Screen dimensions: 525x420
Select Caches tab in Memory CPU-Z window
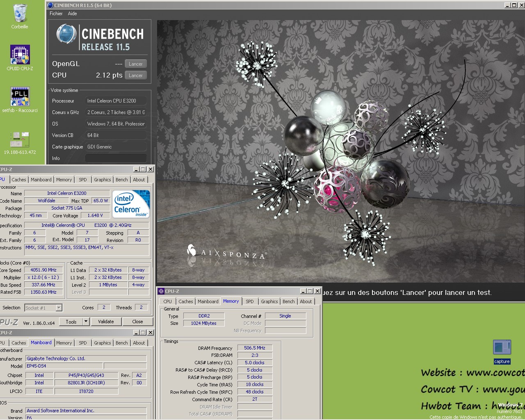(x=186, y=301)
